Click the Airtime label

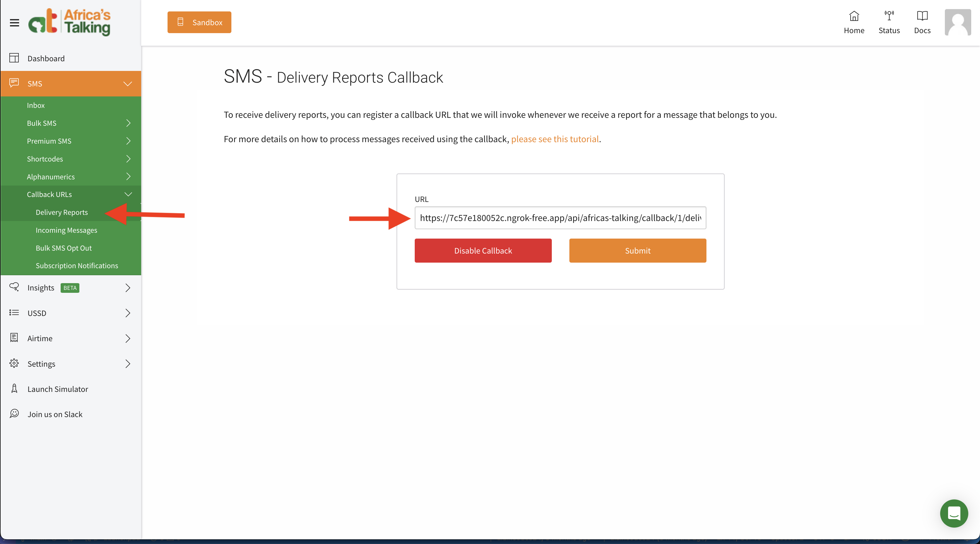pos(40,339)
